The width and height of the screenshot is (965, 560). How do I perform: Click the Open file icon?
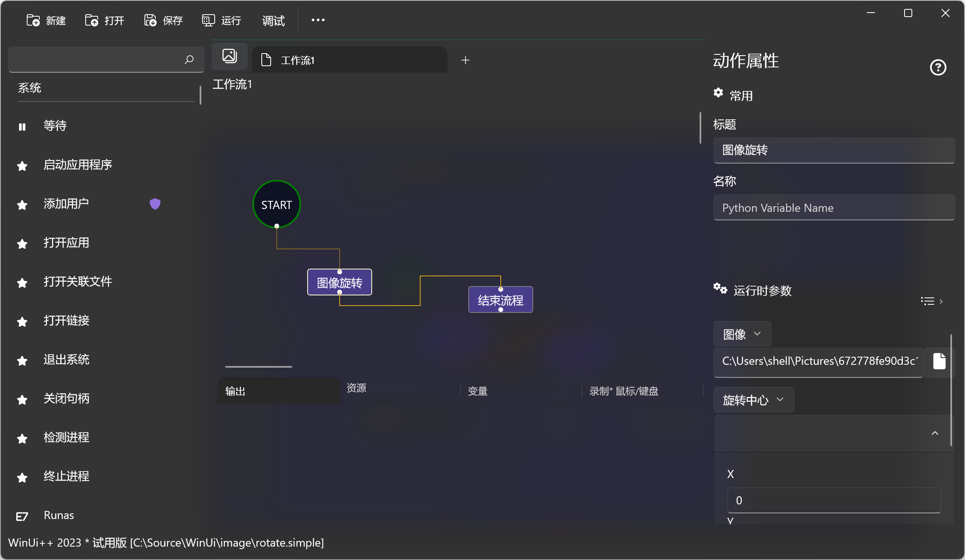point(92,20)
